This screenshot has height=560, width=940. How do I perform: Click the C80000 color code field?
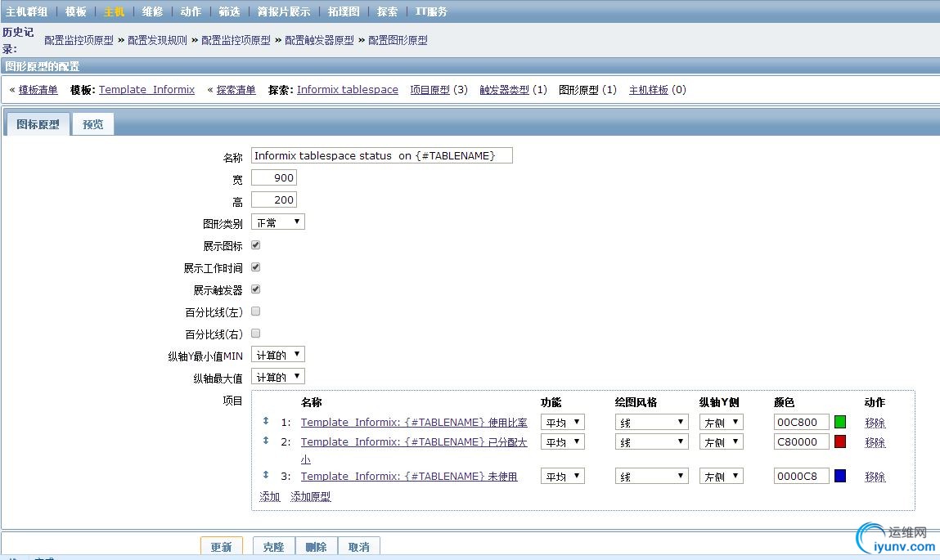(801, 442)
